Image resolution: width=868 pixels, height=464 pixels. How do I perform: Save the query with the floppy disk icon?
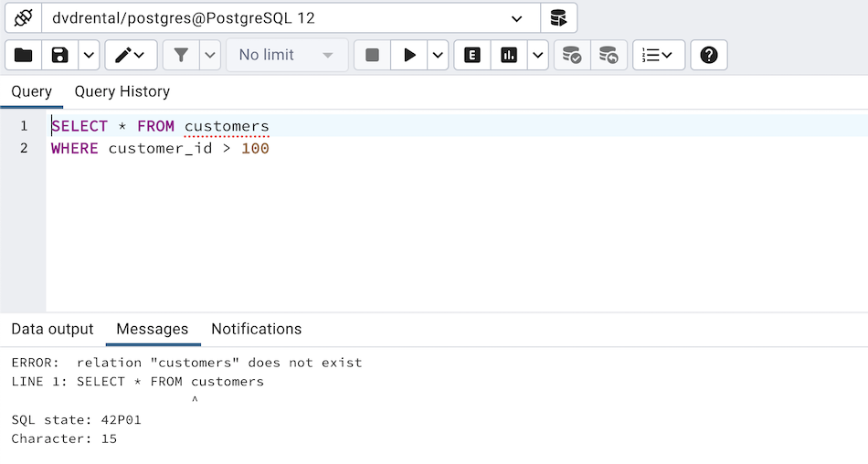coord(60,55)
